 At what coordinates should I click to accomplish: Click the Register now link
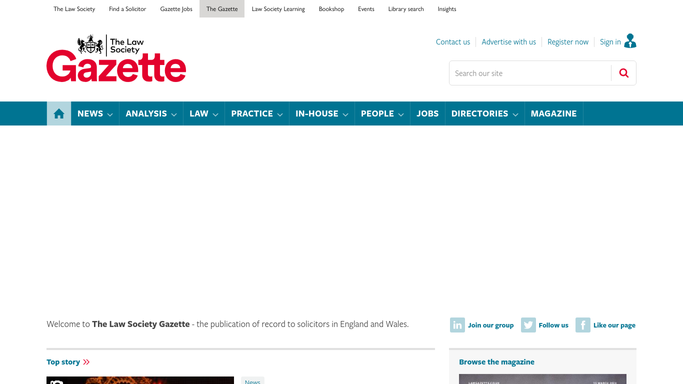(x=568, y=42)
